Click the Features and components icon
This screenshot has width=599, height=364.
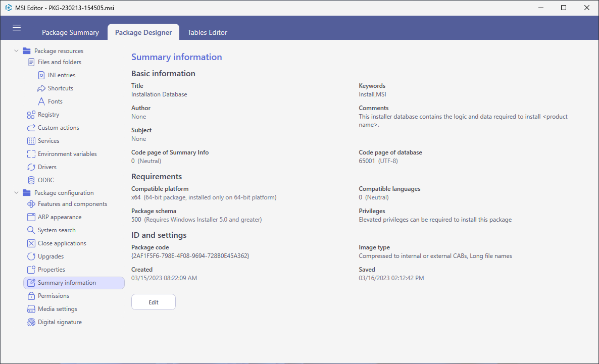point(31,204)
